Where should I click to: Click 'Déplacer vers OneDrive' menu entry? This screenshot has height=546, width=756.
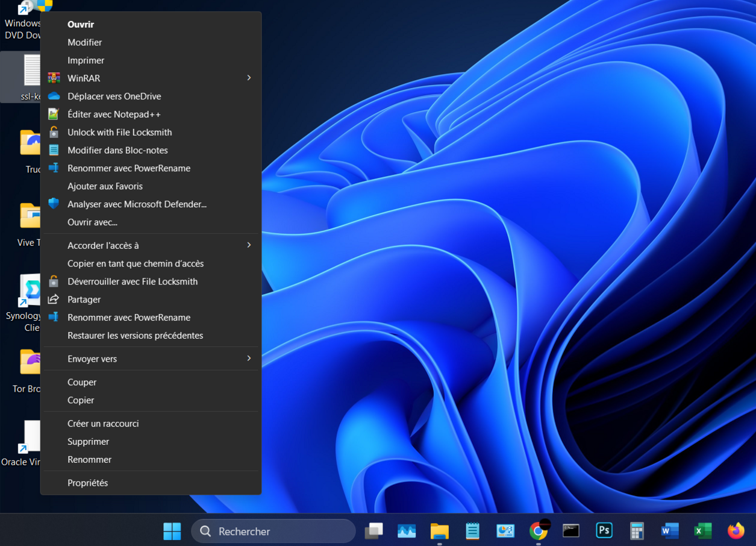(114, 96)
